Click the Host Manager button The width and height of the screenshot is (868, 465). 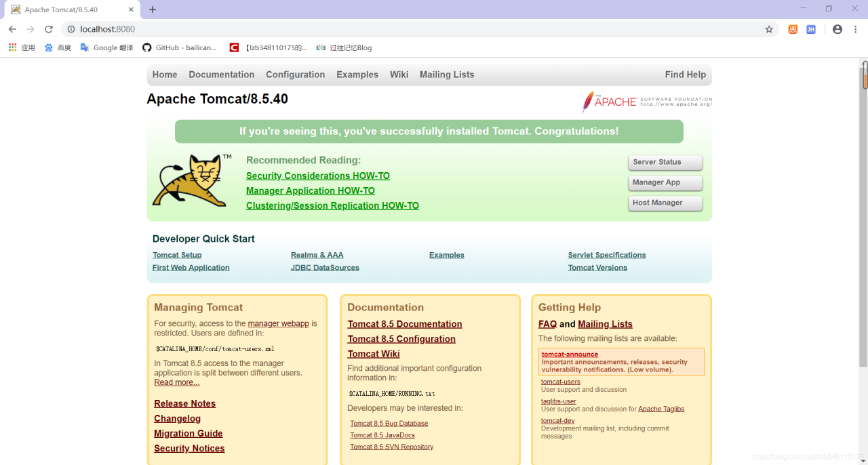tap(665, 203)
